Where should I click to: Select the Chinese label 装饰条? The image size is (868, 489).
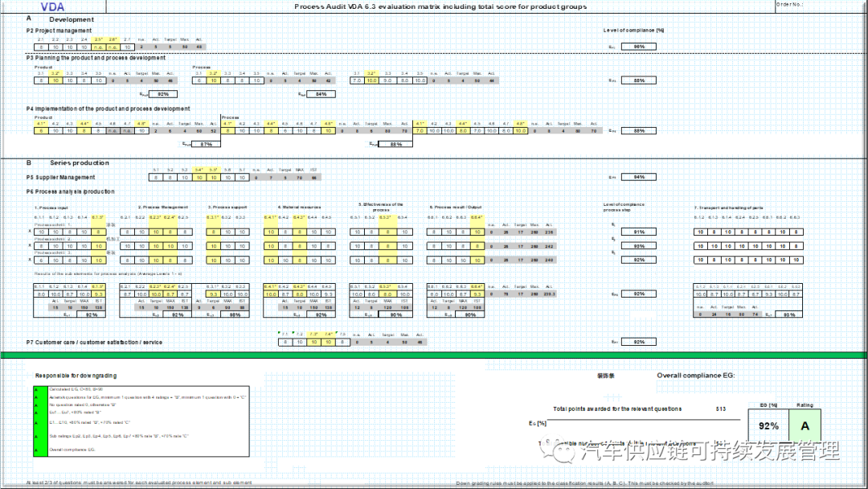click(605, 376)
